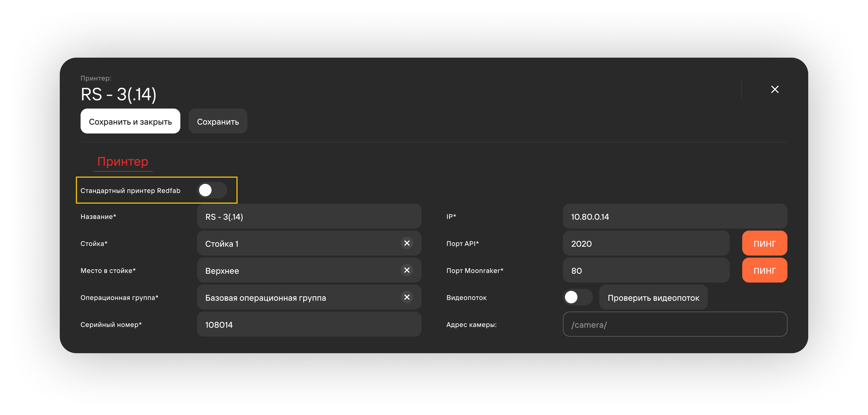Switch to the Принтер tab
Image resolution: width=868 pixels, height=415 pixels.
coord(123,162)
